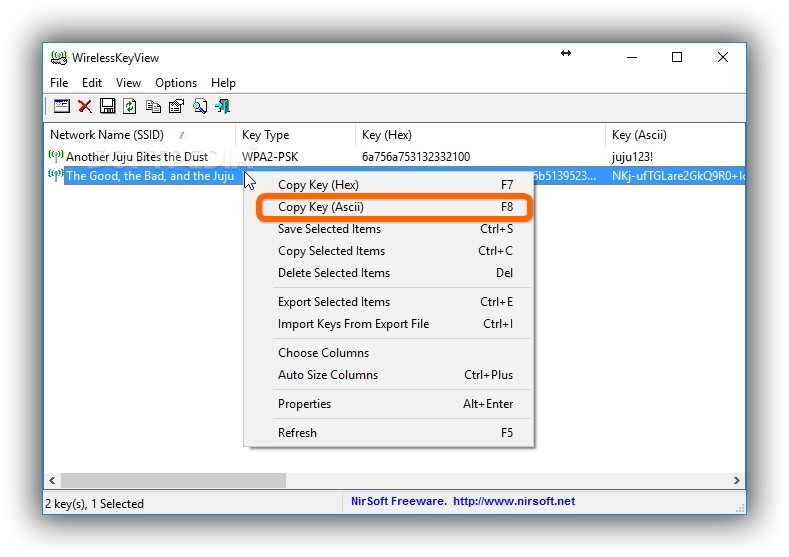Click the horizontal scrollbar thumb

(174, 481)
